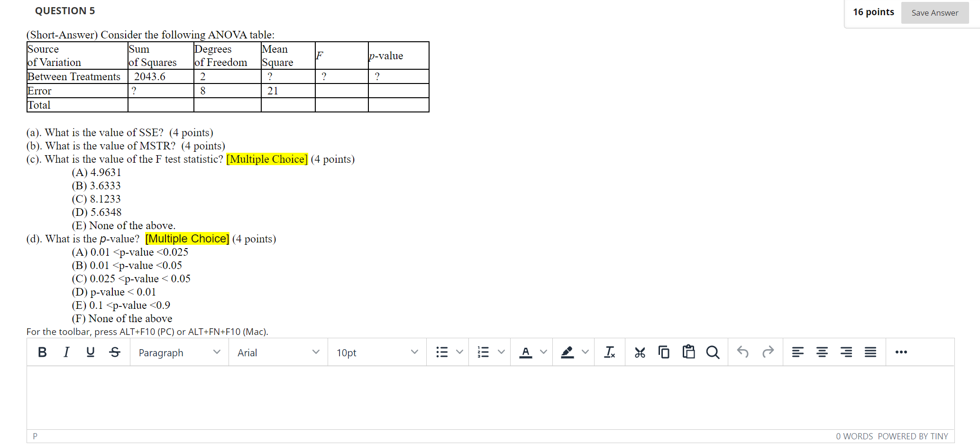Expand numbered list style options
Viewport: 980px width, 445px height.
(x=501, y=352)
